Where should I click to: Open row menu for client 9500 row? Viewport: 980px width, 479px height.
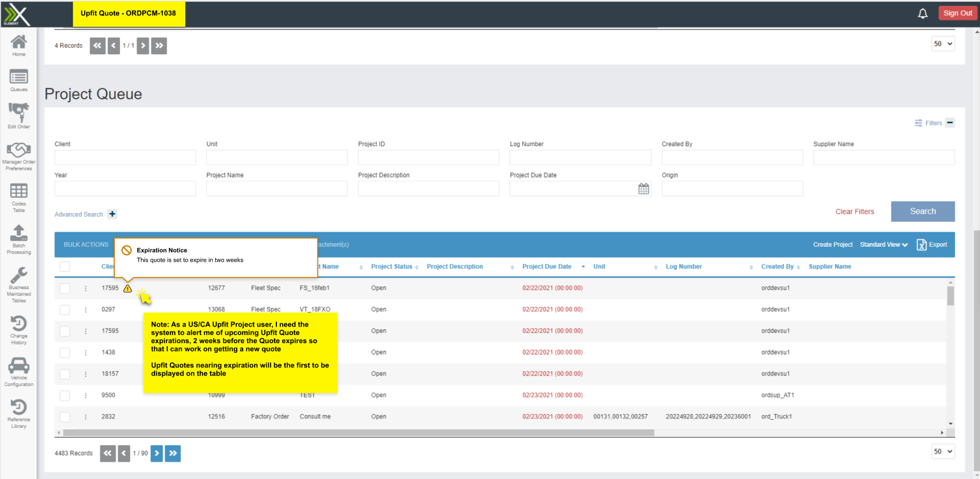point(86,395)
